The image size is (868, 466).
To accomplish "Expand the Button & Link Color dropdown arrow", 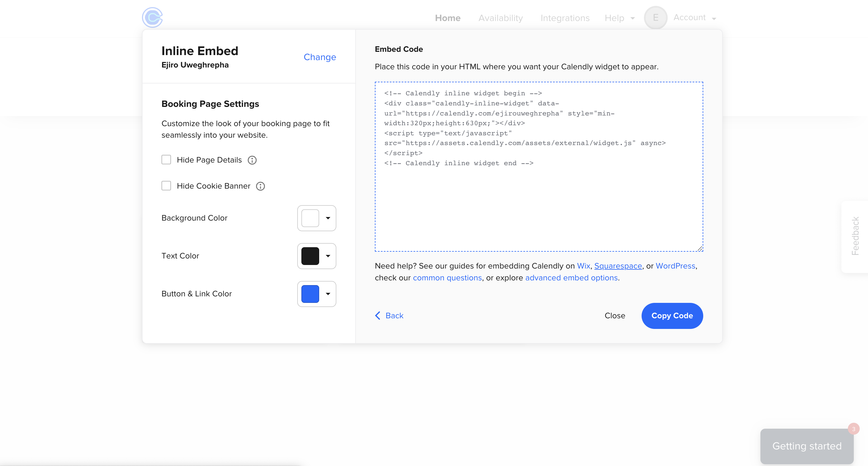I will [x=328, y=294].
